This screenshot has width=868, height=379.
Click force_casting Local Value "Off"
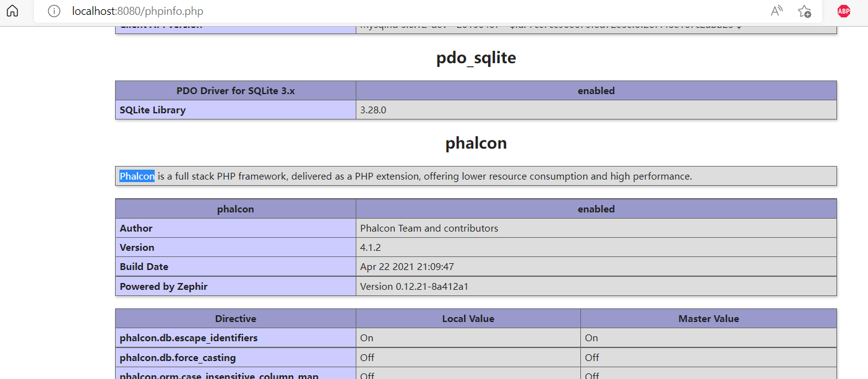pos(367,357)
